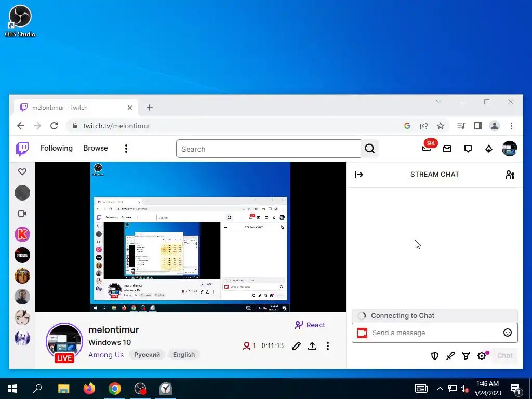
Task: Click the share upload icon
Action: [312, 346]
